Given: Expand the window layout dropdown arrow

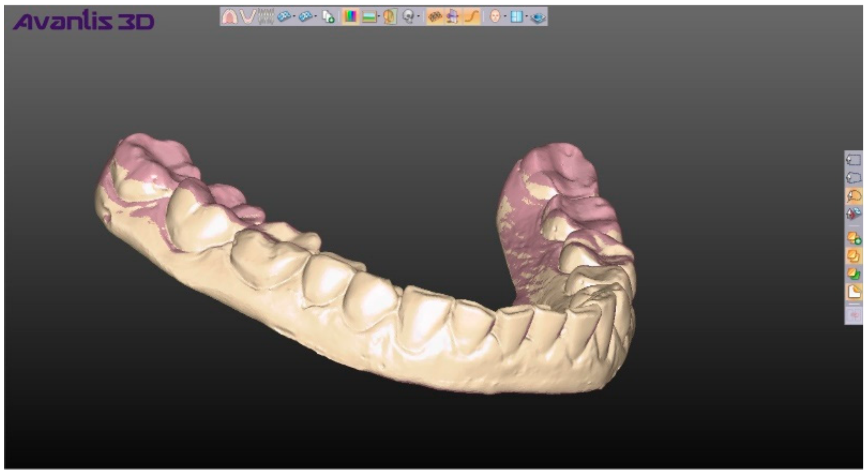Looking at the screenshot, I should click(526, 17).
